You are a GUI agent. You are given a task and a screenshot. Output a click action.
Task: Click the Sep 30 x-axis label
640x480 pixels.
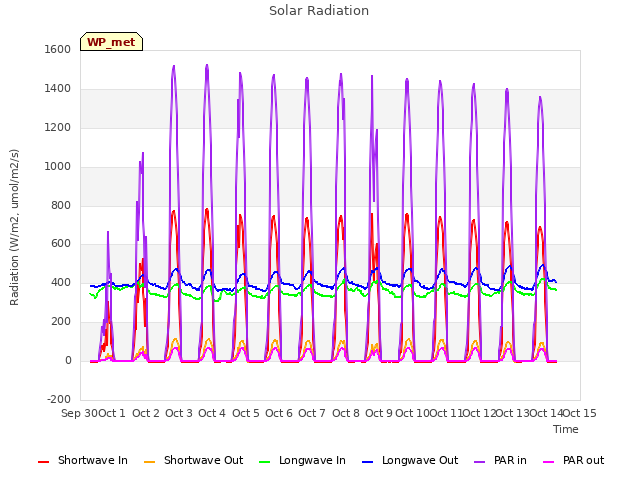(80, 413)
